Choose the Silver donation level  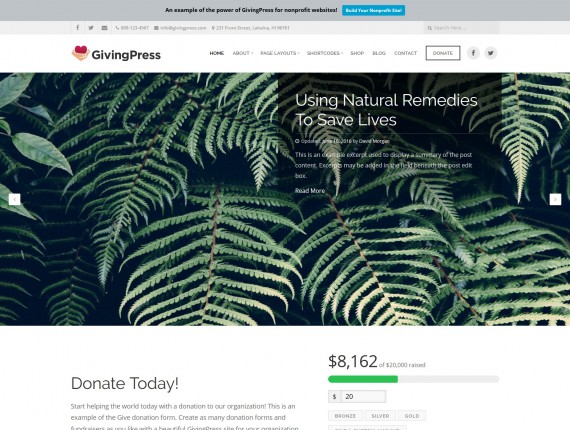[x=380, y=416]
